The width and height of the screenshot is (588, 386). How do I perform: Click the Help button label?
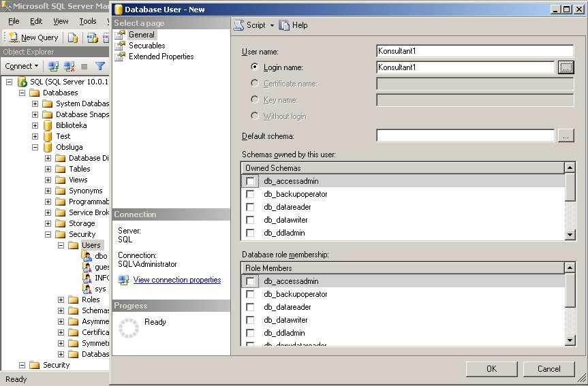point(300,25)
